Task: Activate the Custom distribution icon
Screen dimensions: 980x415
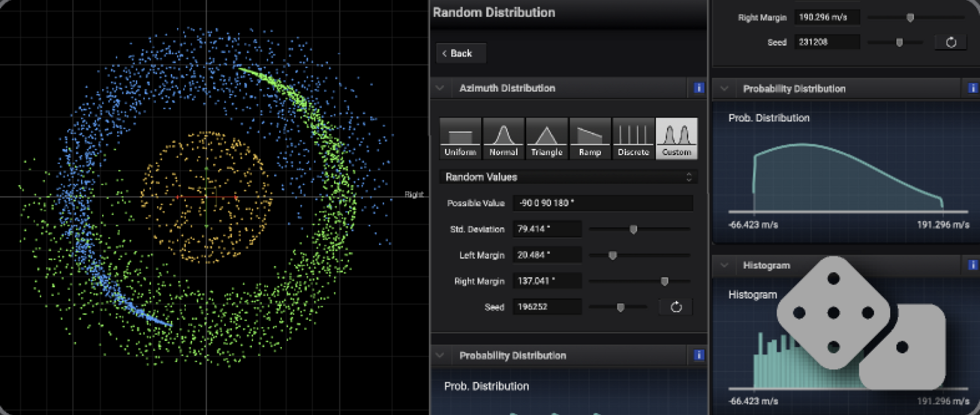Action: 676,138
